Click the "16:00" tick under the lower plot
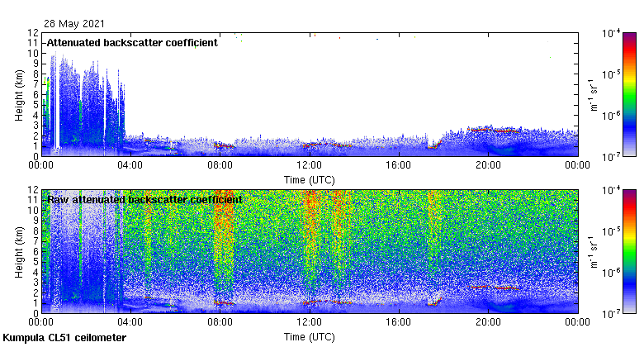Screen dimensions: 644x347 [x=399, y=322]
